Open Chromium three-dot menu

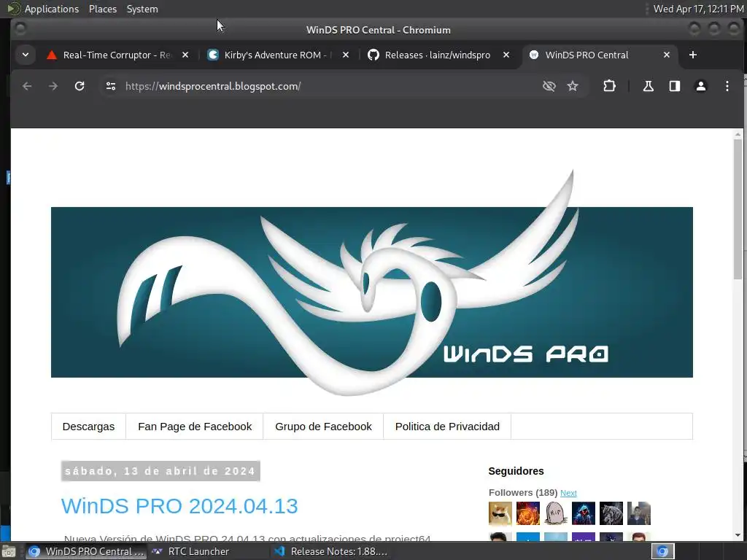(727, 86)
